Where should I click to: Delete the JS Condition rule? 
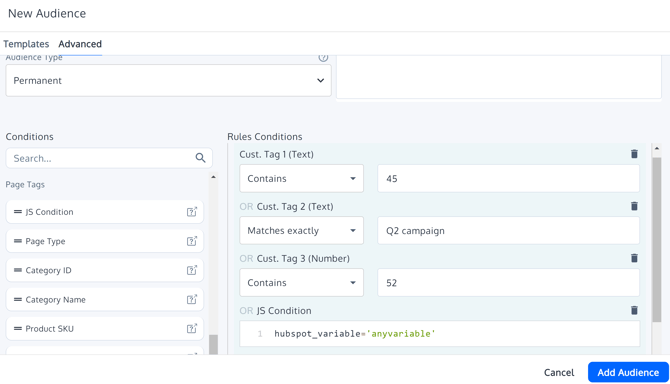[634, 310]
